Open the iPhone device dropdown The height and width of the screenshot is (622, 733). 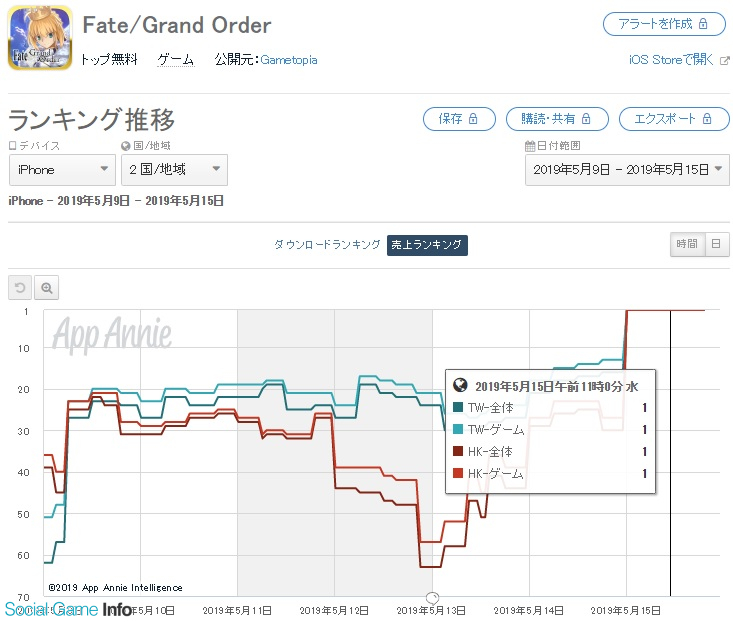point(62,170)
